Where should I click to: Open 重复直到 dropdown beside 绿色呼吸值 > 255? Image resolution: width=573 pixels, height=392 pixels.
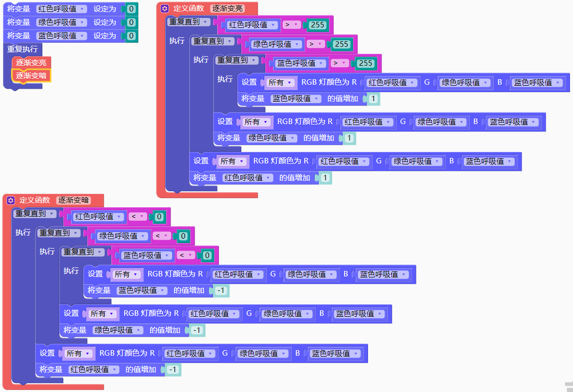pos(212,41)
